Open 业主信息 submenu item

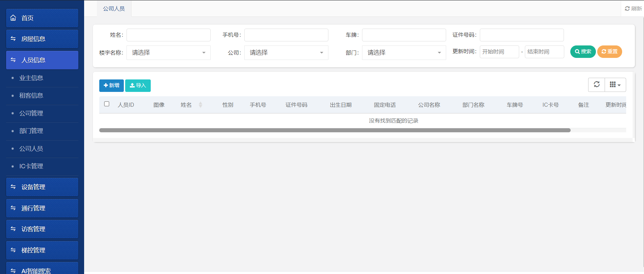[x=42, y=78]
